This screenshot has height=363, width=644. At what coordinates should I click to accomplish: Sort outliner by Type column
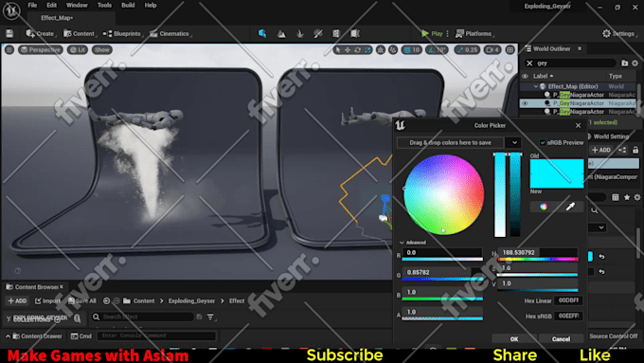[x=616, y=76]
